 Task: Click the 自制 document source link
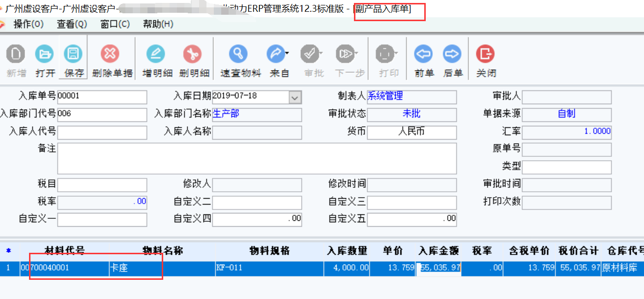567,114
